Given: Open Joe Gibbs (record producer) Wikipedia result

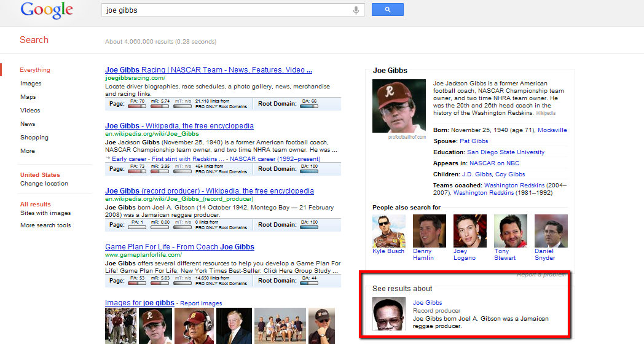Looking at the screenshot, I should coord(210,191).
